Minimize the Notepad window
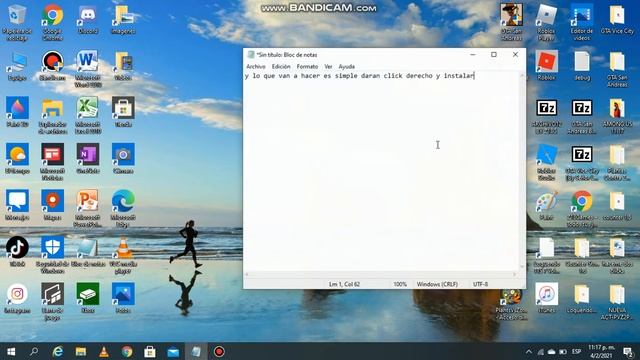 point(473,55)
